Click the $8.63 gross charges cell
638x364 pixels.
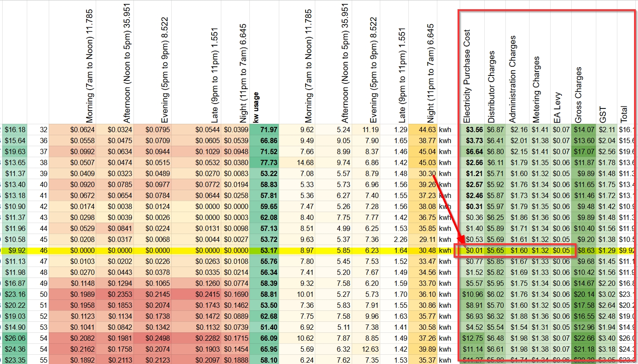[584, 251]
